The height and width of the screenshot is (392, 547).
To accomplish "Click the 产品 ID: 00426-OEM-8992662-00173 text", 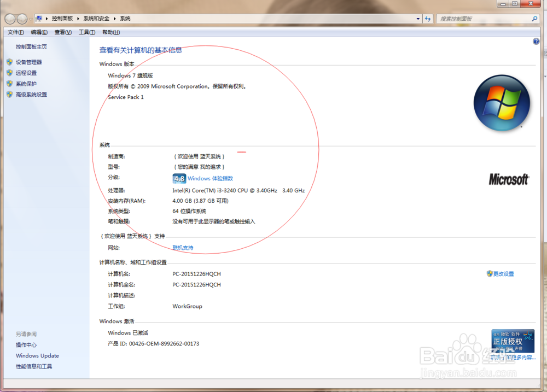I will click(x=154, y=344).
